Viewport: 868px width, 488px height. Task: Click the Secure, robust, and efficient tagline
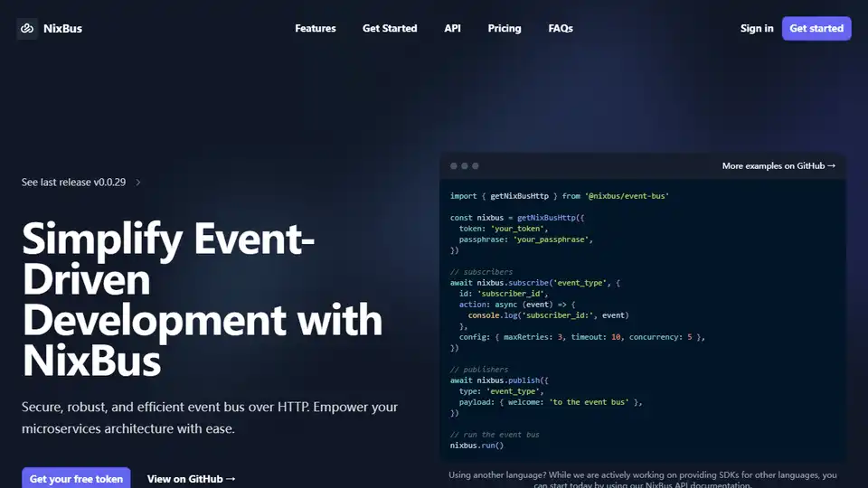point(210,418)
